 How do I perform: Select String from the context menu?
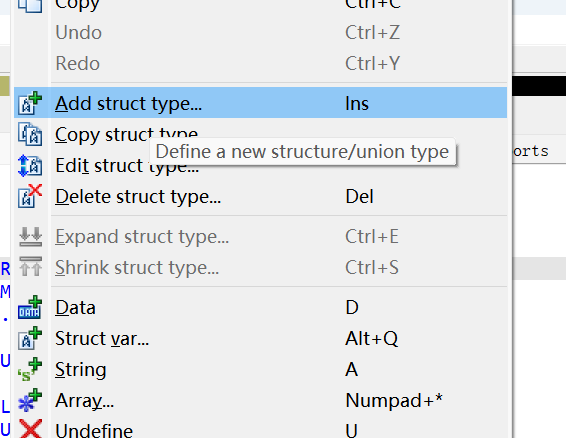[x=260, y=370]
